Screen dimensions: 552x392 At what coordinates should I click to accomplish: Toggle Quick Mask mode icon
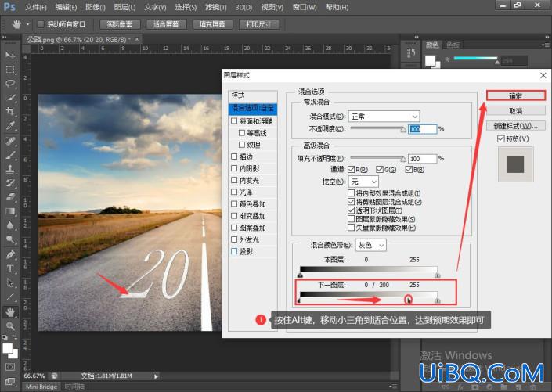coord(10,367)
